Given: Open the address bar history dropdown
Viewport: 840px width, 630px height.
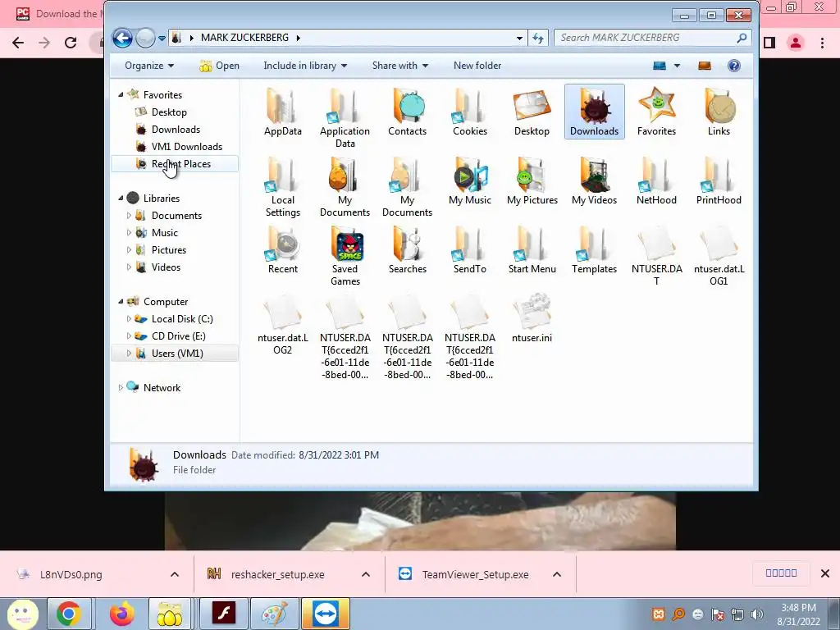Looking at the screenshot, I should (519, 38).
